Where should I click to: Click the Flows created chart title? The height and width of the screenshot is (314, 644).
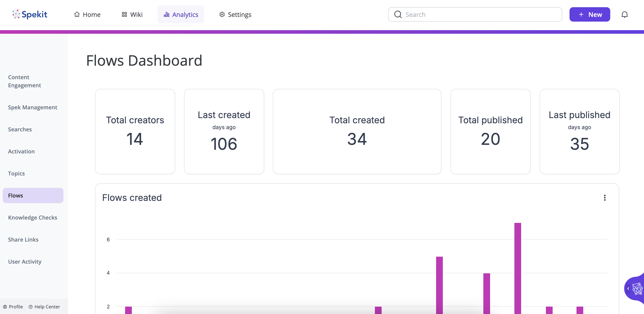(x=132, y=198)
